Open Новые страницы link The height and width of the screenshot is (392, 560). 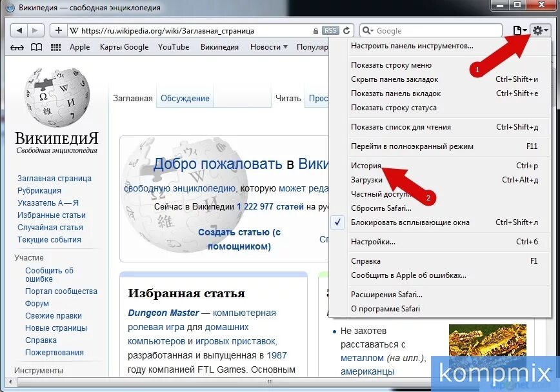[x=56, y=328]
